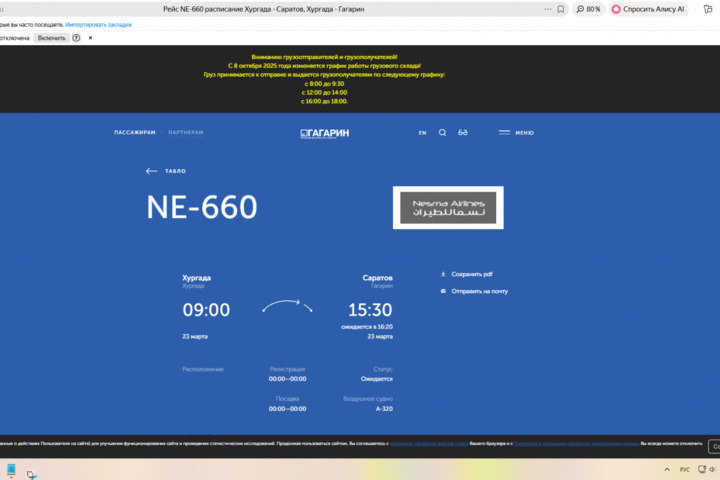Open the accessibility glasses icon
720x480 pixels.
(463, 132)
